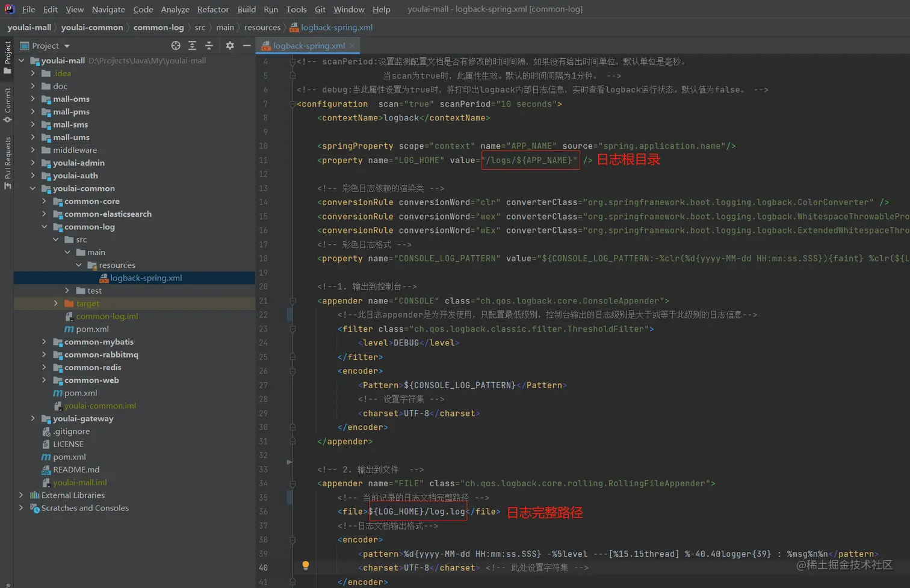Click line number 40 in gutter
This screenshot has height=588, width=910.
click(263, 568)
